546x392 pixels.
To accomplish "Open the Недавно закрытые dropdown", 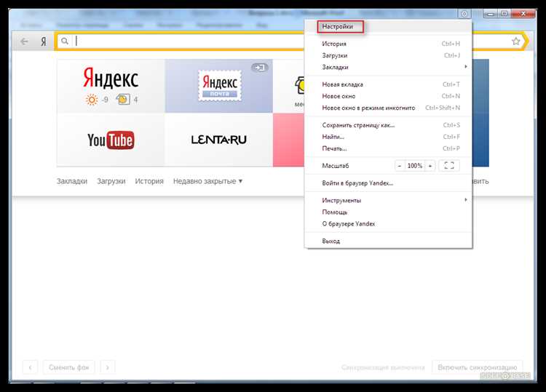I will (207, 181).
